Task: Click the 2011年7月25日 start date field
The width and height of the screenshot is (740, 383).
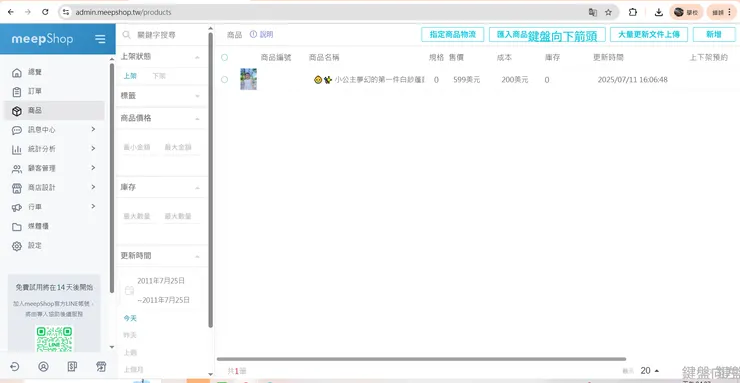Action: point(161,281)
